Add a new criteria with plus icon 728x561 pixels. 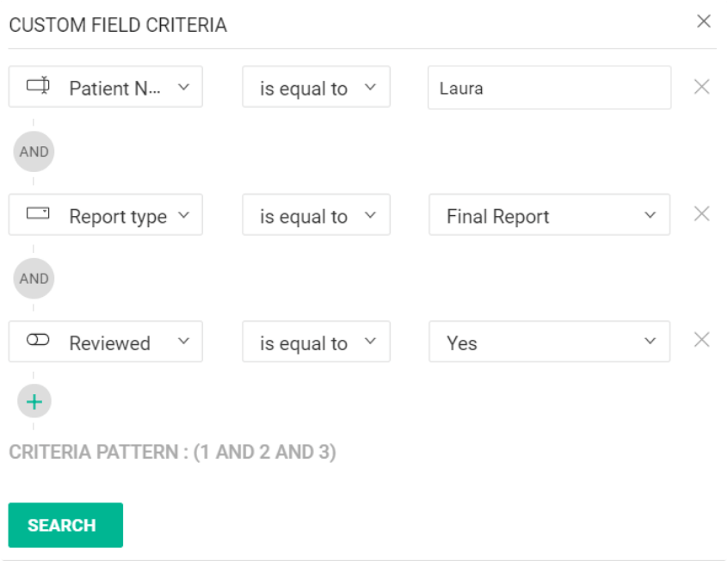(34, 401)
